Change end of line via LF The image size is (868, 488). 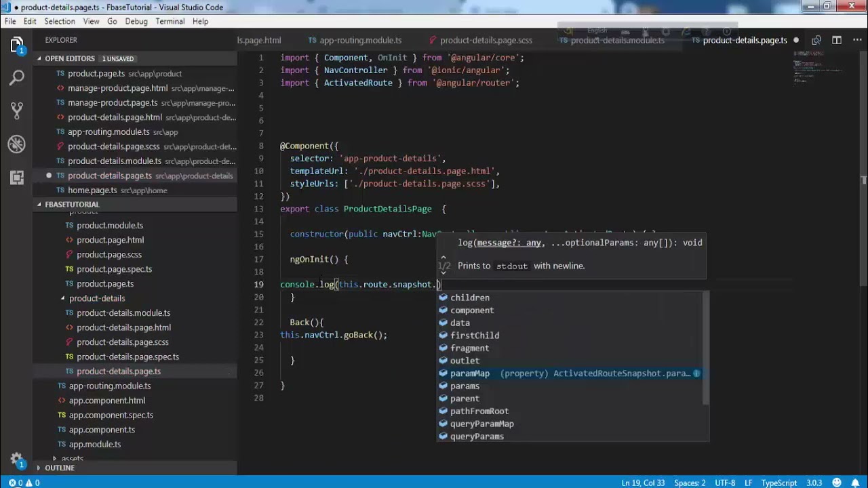[749, 483]
